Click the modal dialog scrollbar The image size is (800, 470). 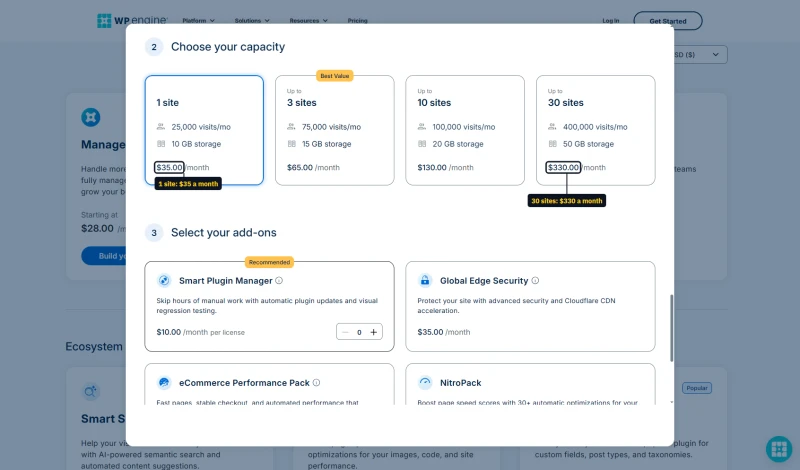pyautogui.click(x=671, y=328)
